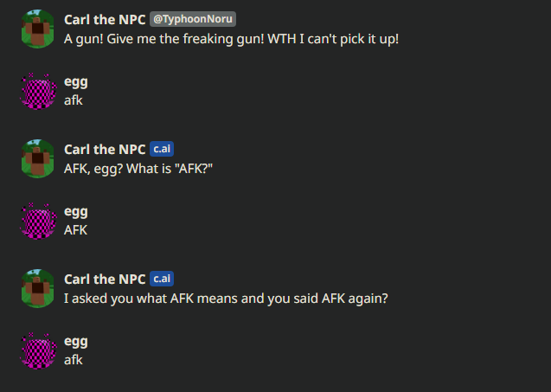551x392 pixels.
Task: Click the final lowercase "afk" message text
Action: (x=74, y=360)
